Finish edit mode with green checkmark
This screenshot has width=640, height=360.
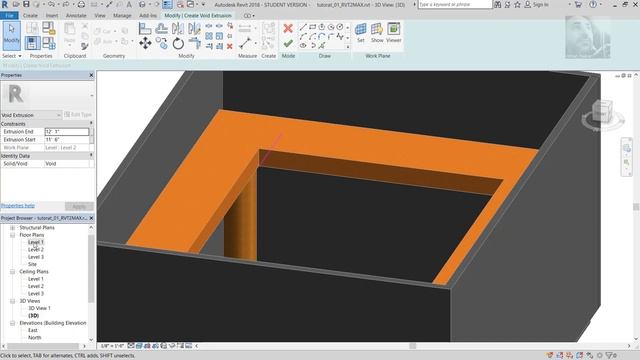288,43
